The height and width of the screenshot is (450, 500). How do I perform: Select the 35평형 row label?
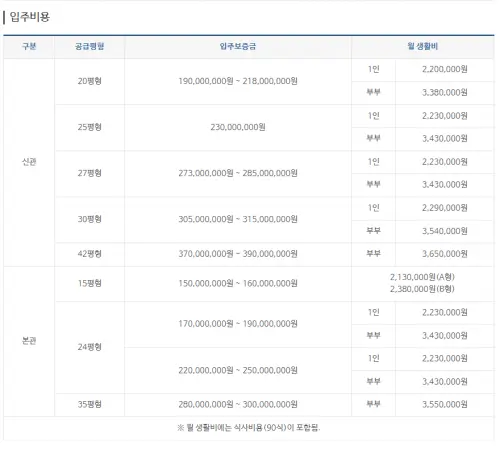click(x=89, y=404)
